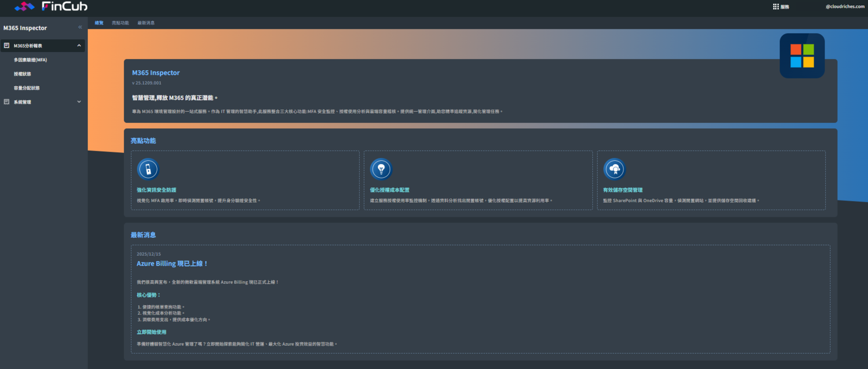Viewport: 868px width, 369px height.
Task: Click the M365分析報表 report icon in the sidebar
Action: tap(7, 46)
